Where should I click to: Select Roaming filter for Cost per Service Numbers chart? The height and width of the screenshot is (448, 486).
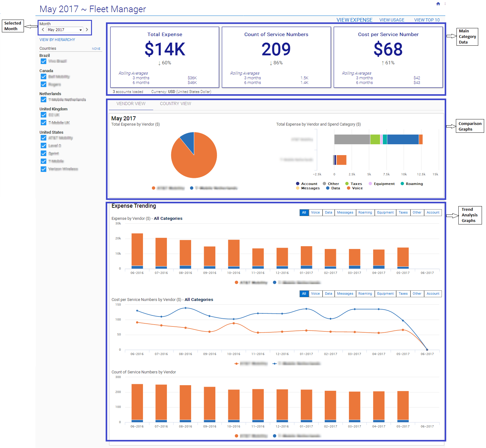(365, 294)
